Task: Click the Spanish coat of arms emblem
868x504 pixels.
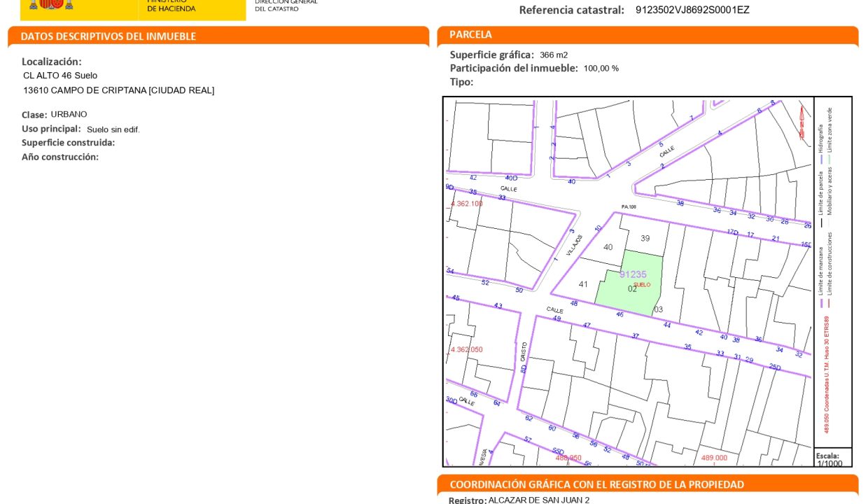Action: point(50,4)
